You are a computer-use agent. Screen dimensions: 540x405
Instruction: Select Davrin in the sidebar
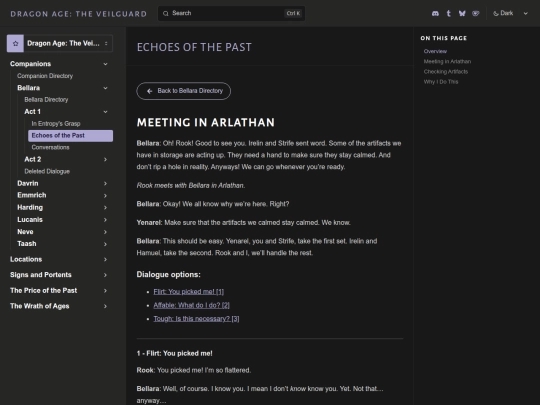click(28, 184)
